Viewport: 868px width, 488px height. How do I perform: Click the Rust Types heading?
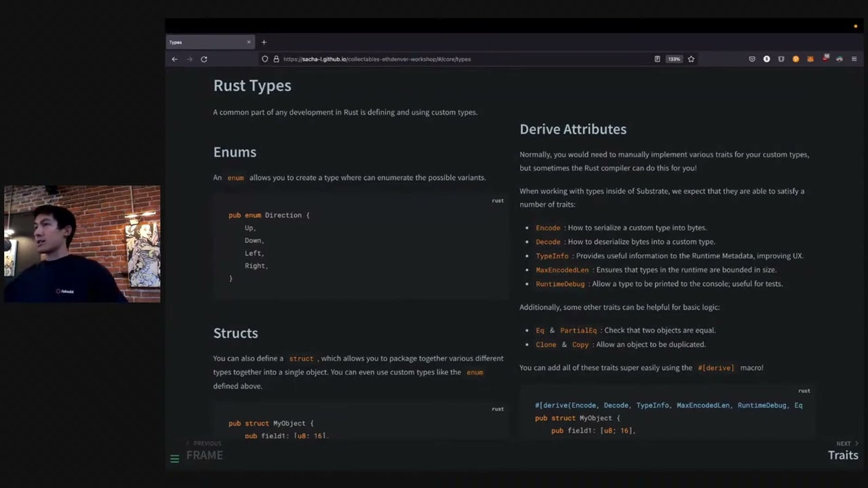(x=252, y=85)
